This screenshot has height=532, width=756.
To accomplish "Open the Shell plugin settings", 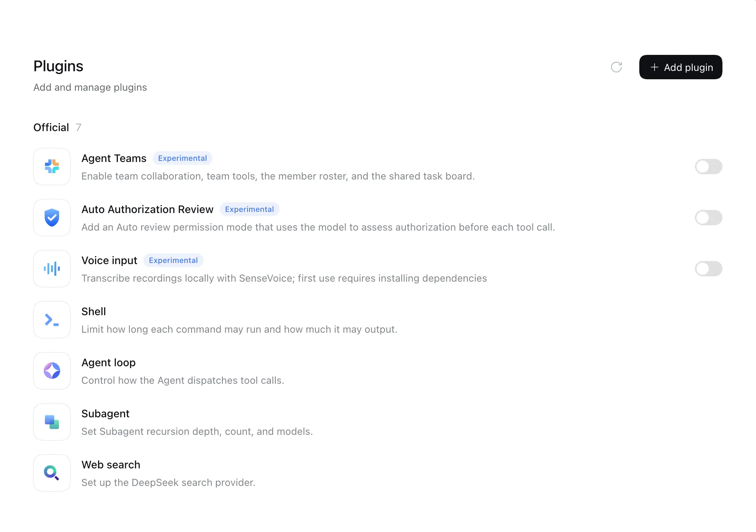I will point(378,320).
